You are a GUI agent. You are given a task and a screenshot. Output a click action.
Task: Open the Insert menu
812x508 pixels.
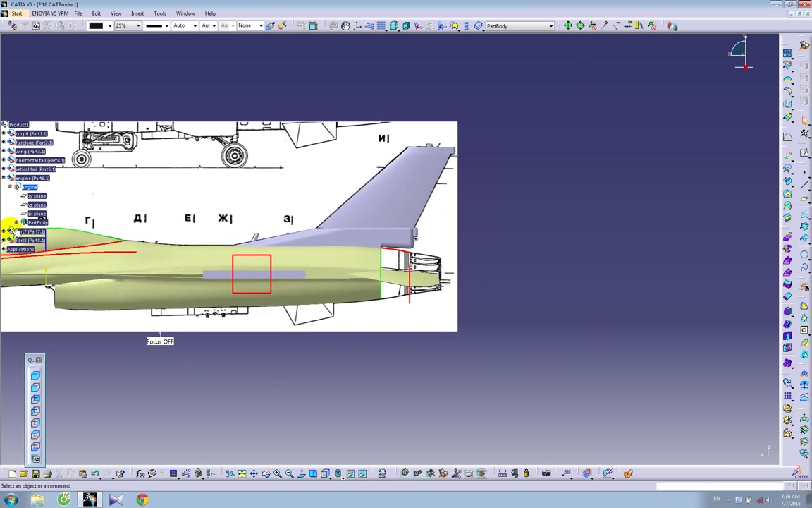point(137,13)
